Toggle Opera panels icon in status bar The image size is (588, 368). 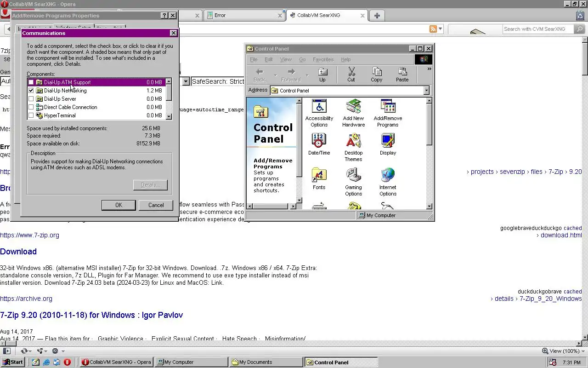(7, 351)
